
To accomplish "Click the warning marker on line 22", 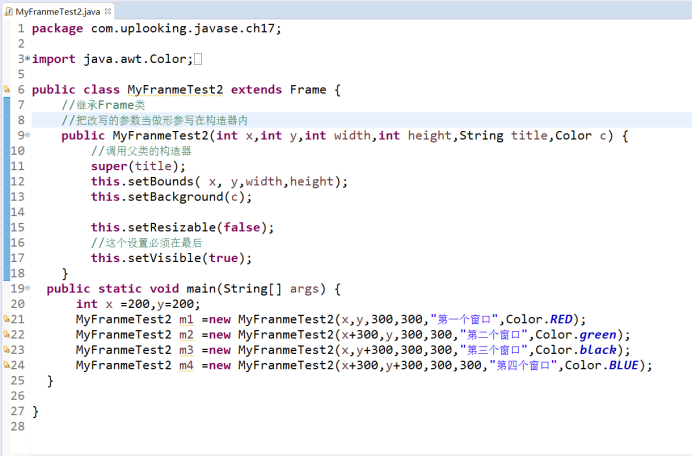I will click(x=7, y=334).
